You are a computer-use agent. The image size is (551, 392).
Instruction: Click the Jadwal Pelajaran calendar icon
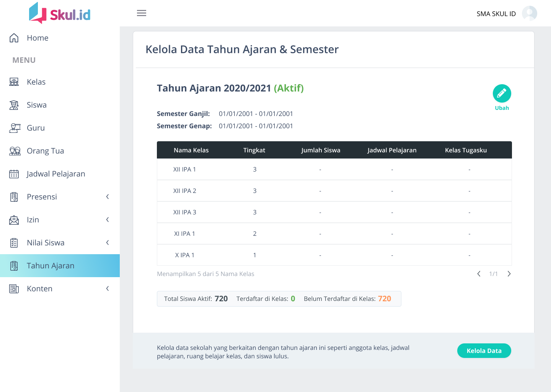point(14,174)
